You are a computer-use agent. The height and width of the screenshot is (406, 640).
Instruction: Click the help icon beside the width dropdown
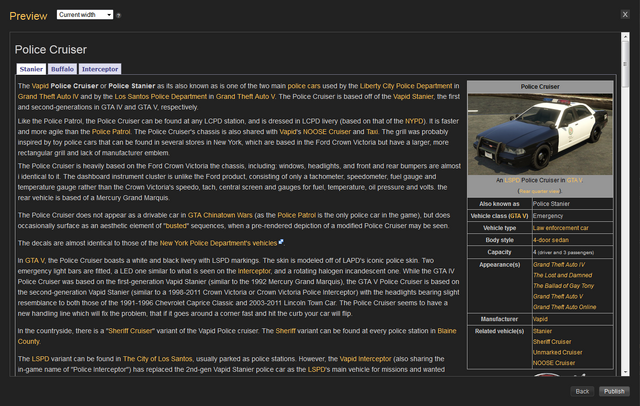point(118,16)
